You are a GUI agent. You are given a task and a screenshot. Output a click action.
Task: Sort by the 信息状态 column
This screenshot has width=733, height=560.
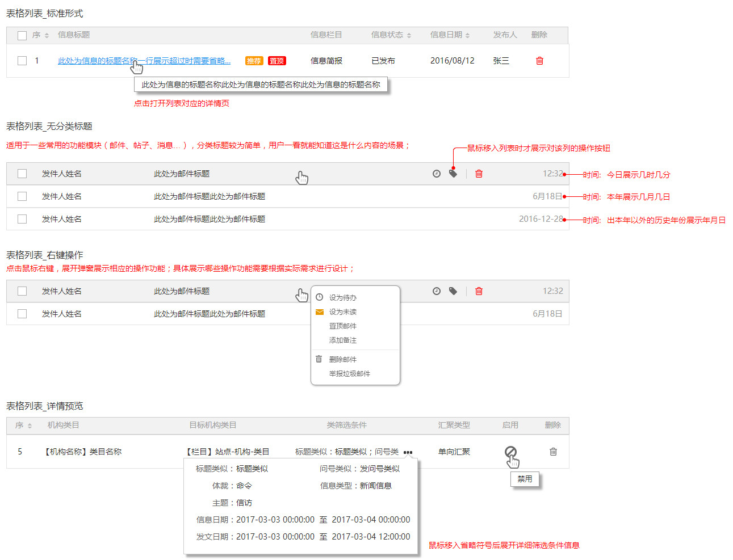pyautogui.click(x=409, y=35)
